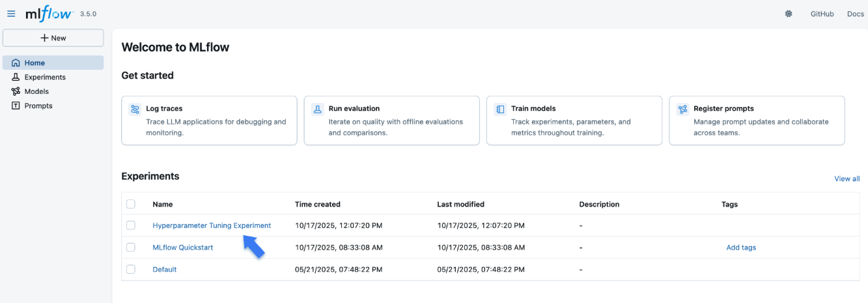Click the Last modified column header
This screenshot has height=303, width=868.
click(x=461, y=204)
